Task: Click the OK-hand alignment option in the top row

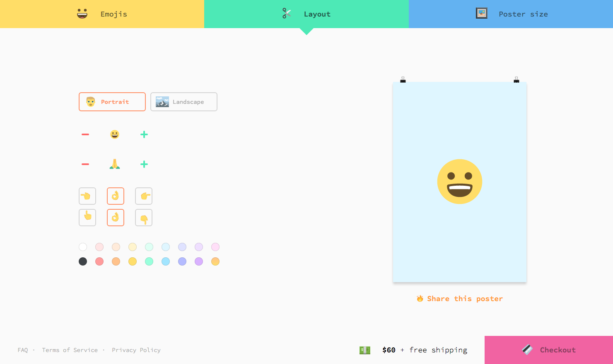Action: [x=116, y=196]
